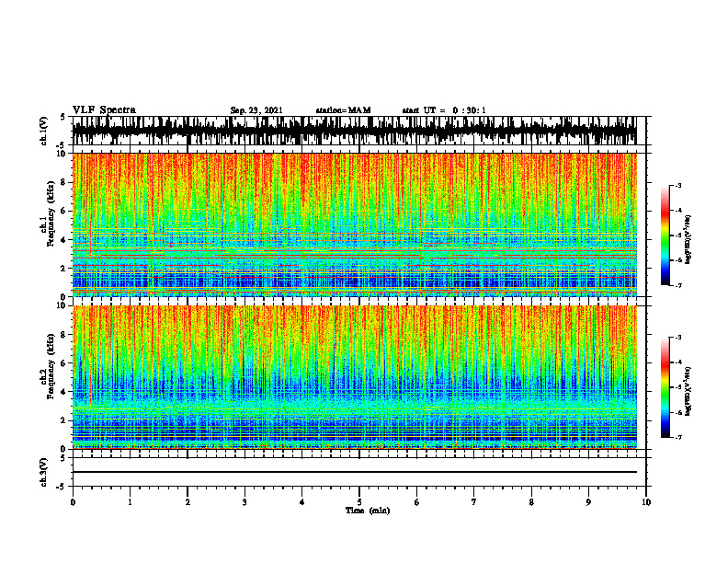Screen dimensions: 728x563
Task: Click the ch.1(V) waveform axis label
Action: click(43, 131)
